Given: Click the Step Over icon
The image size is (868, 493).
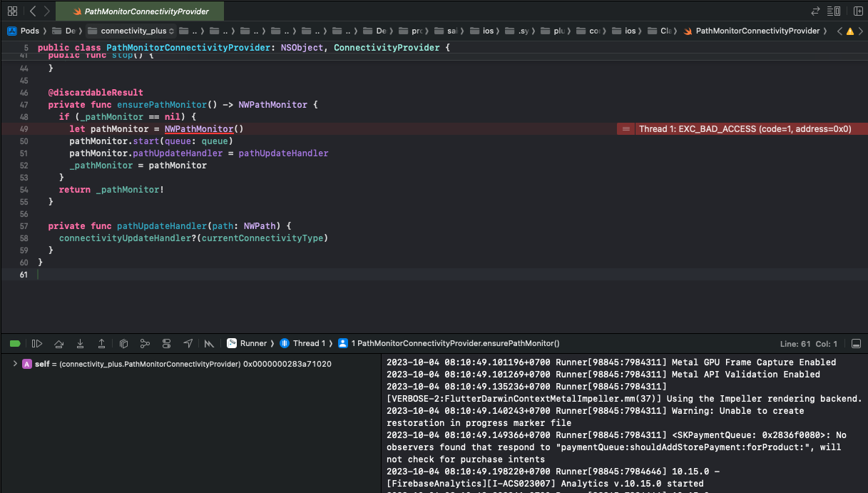Looking at the screenshot, I should coord(58,343).
